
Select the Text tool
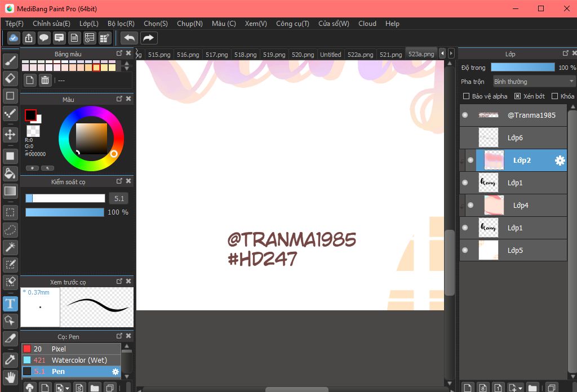pos(10,304)
